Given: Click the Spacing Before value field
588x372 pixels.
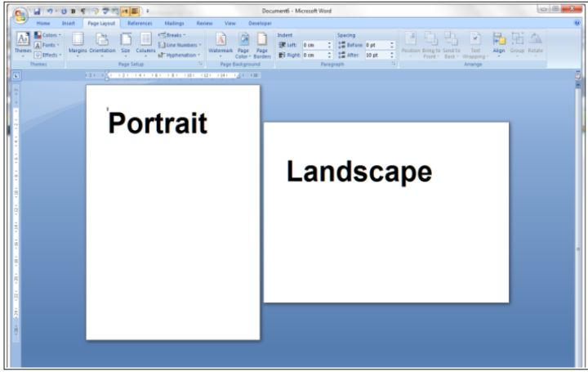Looking at the screenshot, I should point(376,45).
